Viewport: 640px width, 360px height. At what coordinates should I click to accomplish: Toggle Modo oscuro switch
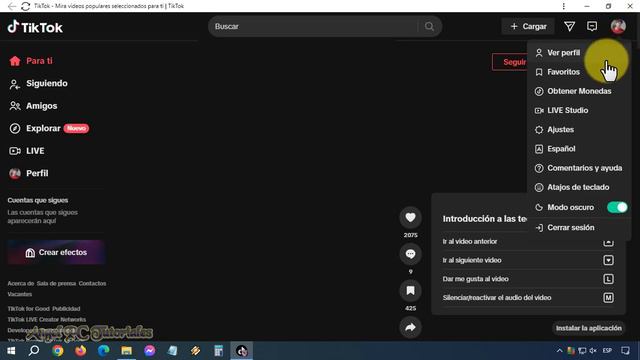point(617,207)
